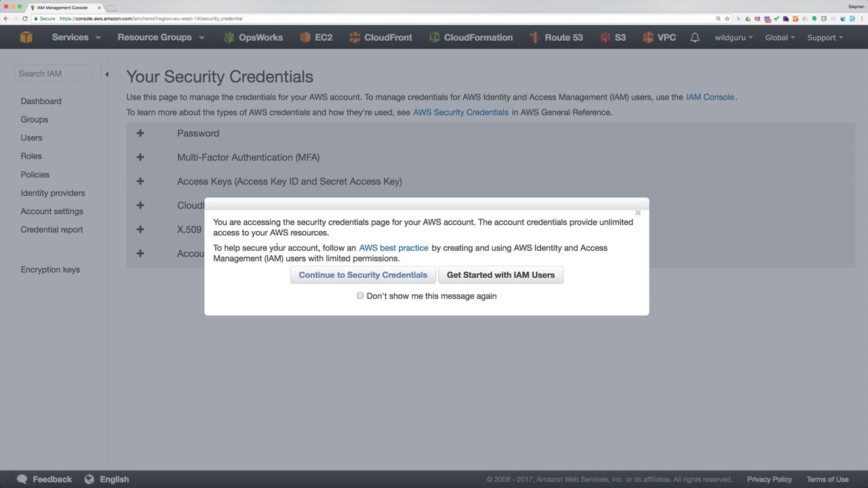Click the AWS cube logo home icon
This screenshot has width=868, height=488.
pyautogui.click(x=26, y=37)
